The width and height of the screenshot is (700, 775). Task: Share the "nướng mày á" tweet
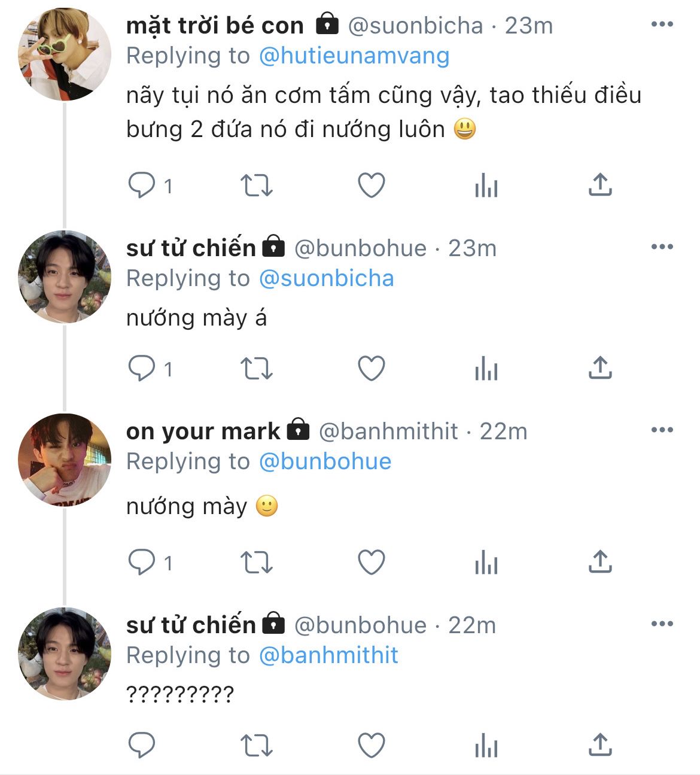(599, 369)
